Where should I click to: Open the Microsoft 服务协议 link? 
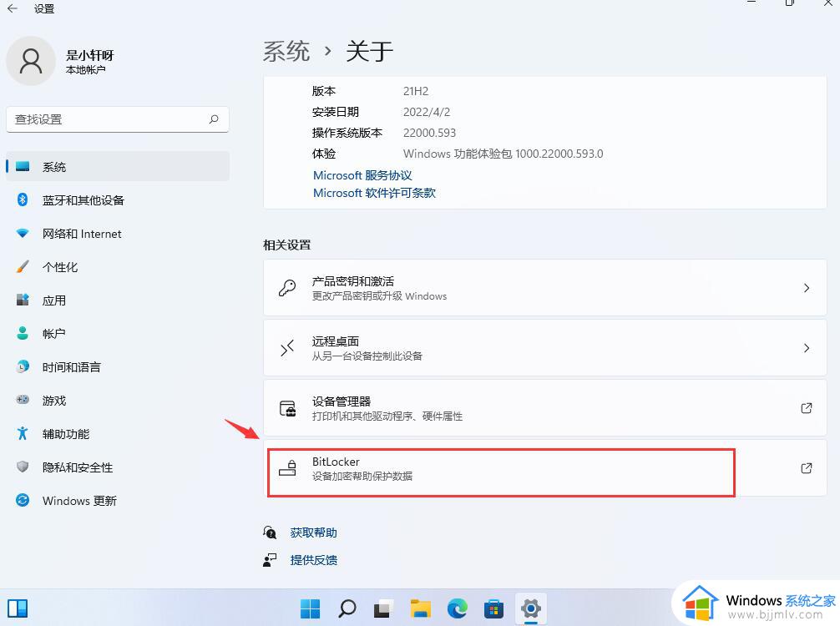click(362, 175)
